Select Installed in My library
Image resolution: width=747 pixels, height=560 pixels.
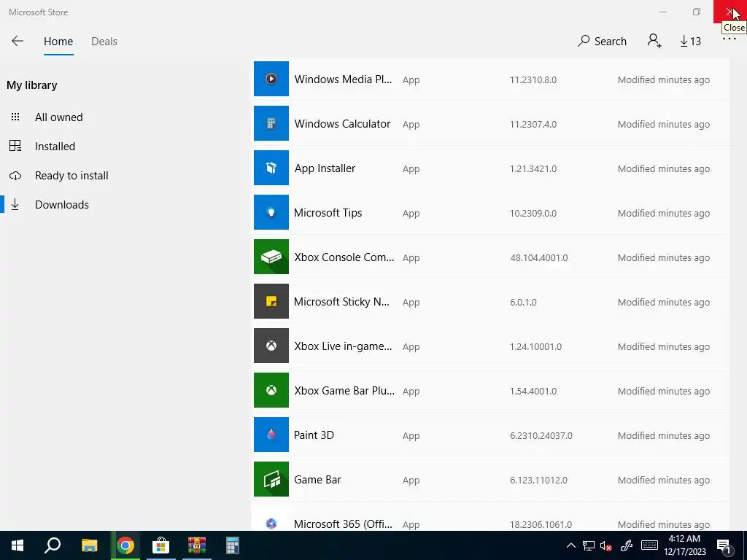(x=55, y=146)
